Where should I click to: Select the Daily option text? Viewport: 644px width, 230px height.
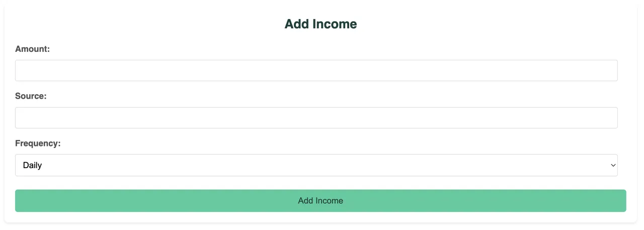[x=32, y=165]
